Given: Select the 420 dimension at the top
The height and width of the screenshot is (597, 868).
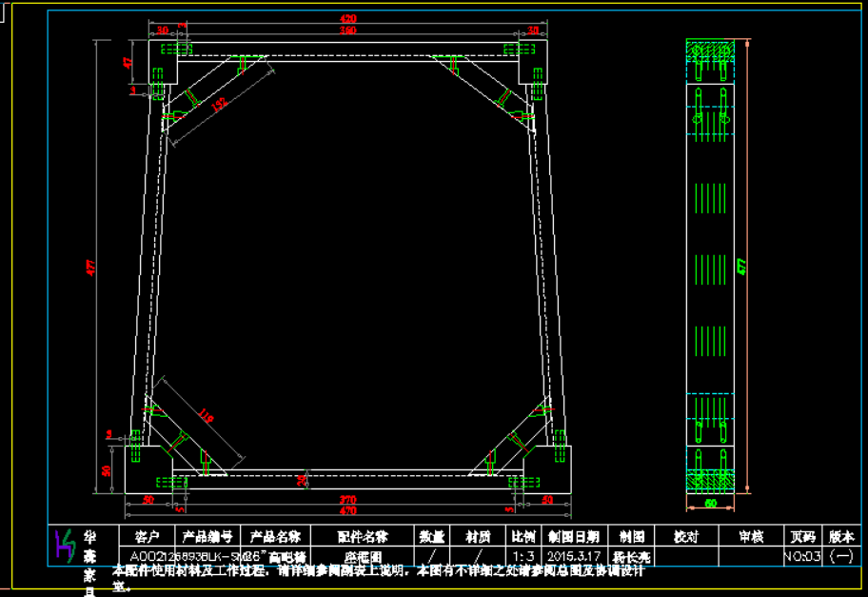Looking at the screenshot, I should pyautogui.click(x=348, y=19).
